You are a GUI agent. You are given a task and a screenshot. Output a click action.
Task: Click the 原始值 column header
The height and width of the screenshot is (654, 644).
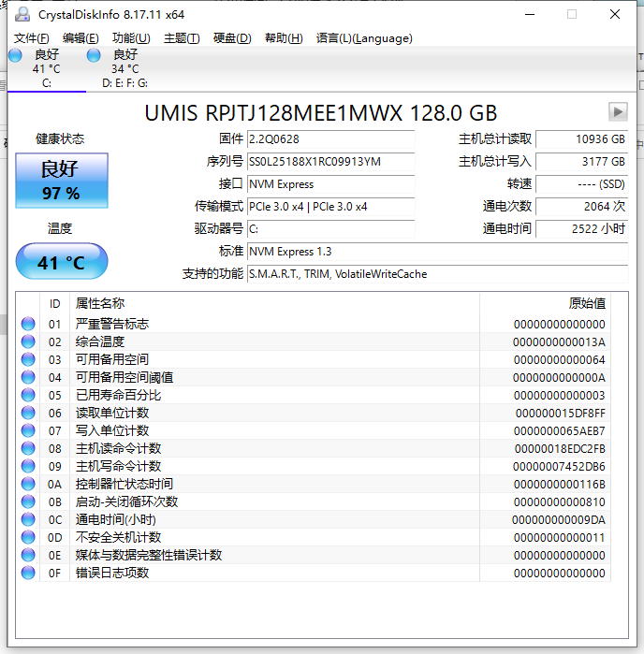click(545, 304)
